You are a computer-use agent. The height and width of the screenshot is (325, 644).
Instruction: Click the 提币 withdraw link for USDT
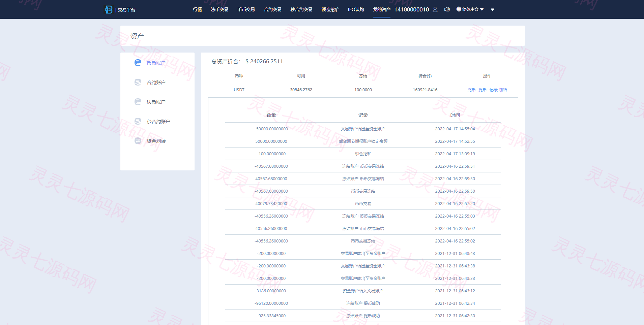pyautogui.click(x=482, y=90)
